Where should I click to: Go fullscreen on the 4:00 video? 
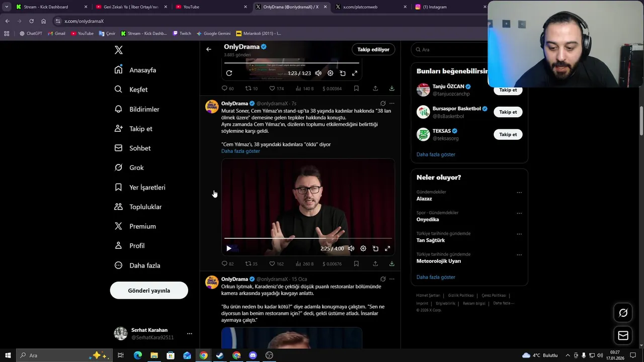click(x=387, y=248)
